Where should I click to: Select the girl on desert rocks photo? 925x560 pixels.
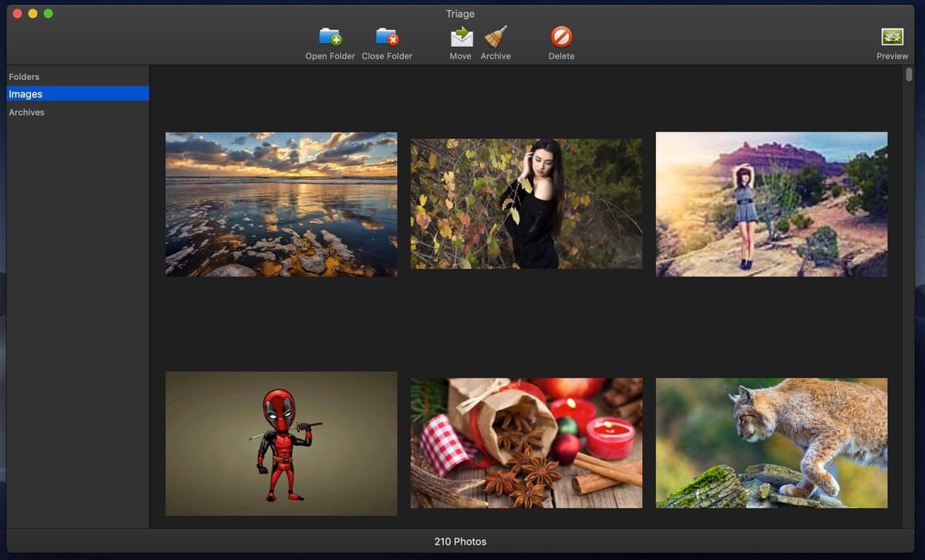point(772,204)
